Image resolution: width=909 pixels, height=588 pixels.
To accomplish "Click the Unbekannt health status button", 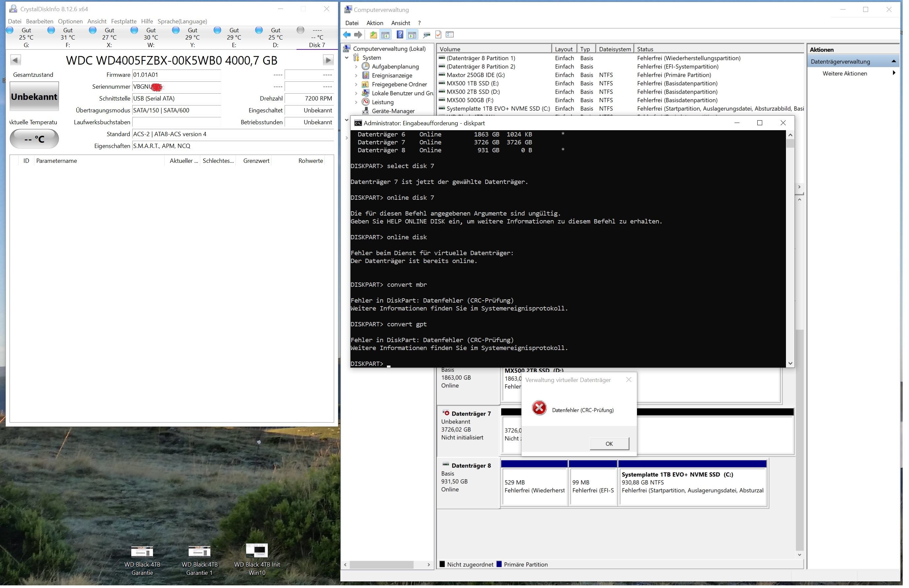I will click(x=34, y=97).
